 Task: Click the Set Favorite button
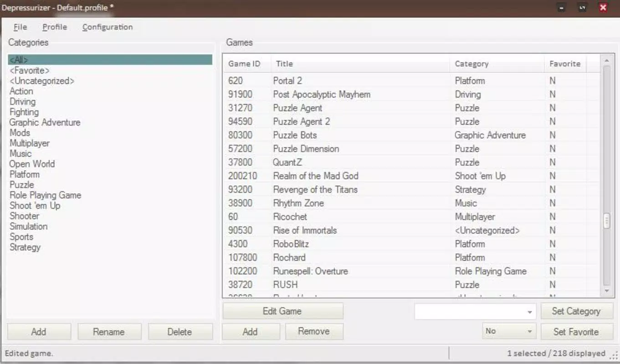click(x=576, y=332)
